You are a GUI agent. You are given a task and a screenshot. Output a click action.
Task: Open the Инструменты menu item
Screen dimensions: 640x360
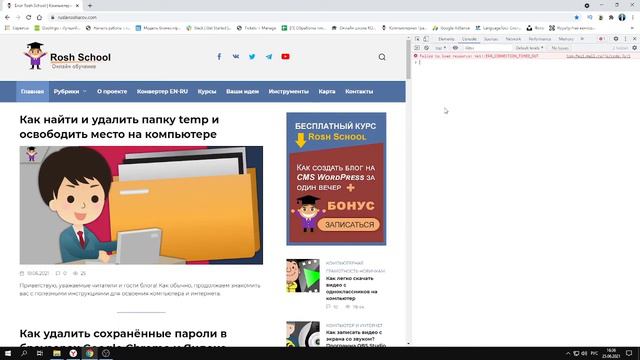[289, 91]
